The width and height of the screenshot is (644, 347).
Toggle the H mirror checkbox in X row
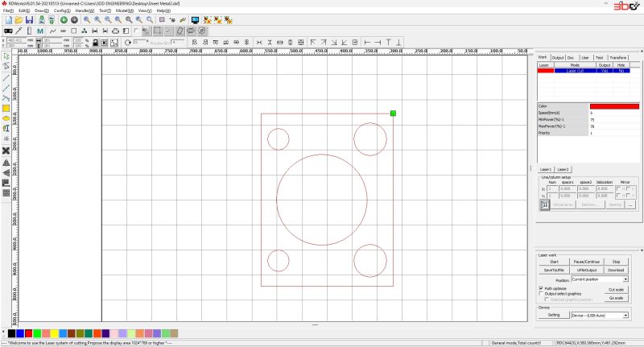(617, 188)
